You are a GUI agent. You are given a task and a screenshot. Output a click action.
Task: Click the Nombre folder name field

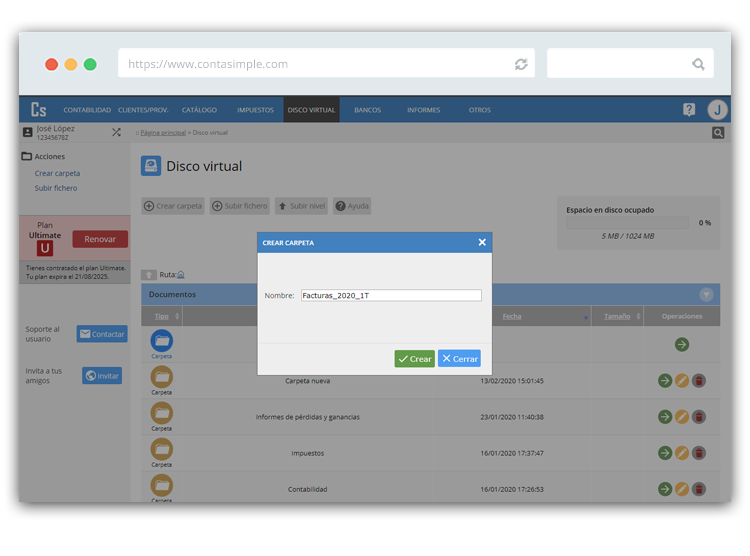391,296
